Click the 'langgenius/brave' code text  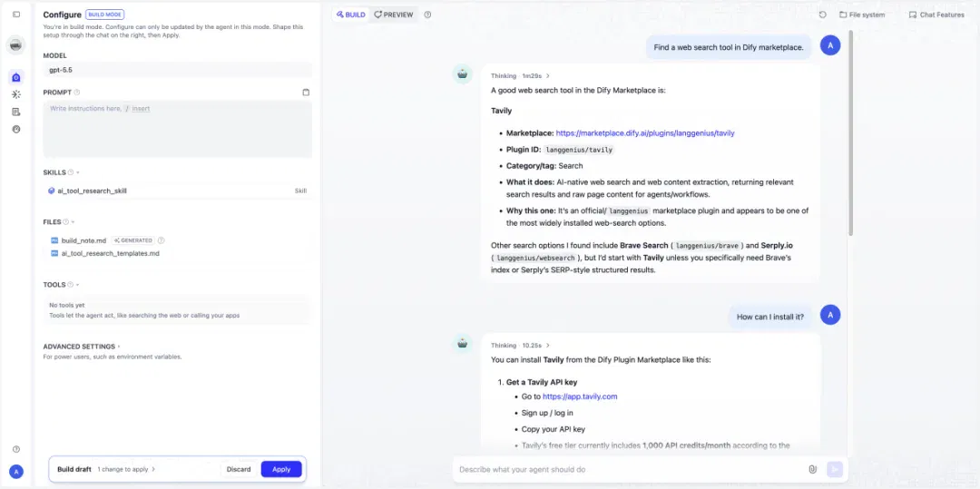click(x=709, y=246)
